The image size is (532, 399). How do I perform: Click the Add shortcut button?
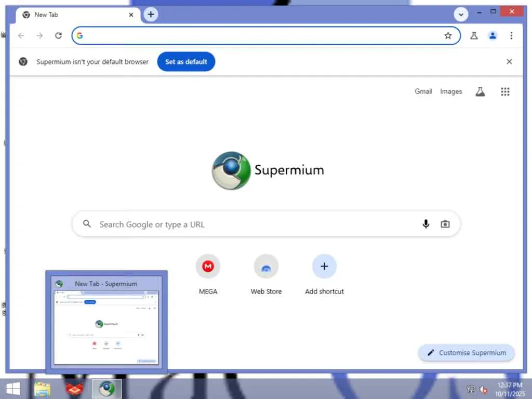[324, 274]
